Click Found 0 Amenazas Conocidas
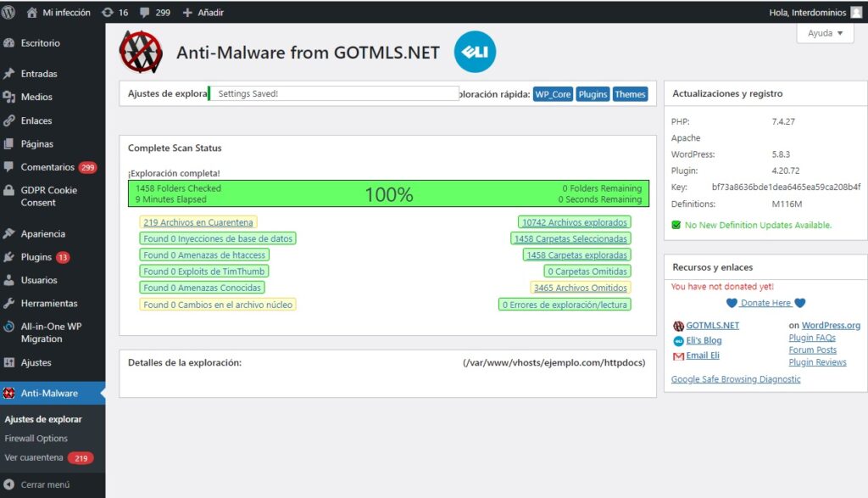868x498 pixels. pos(202,288)
